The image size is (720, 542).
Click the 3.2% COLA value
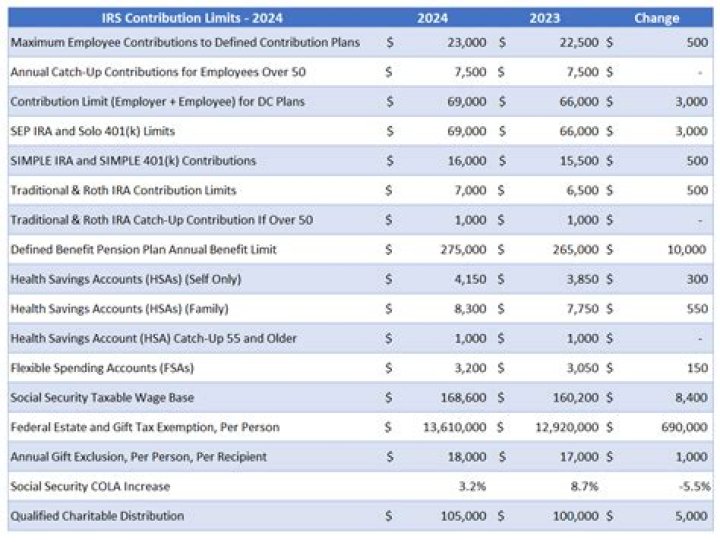tap(472, 486)
